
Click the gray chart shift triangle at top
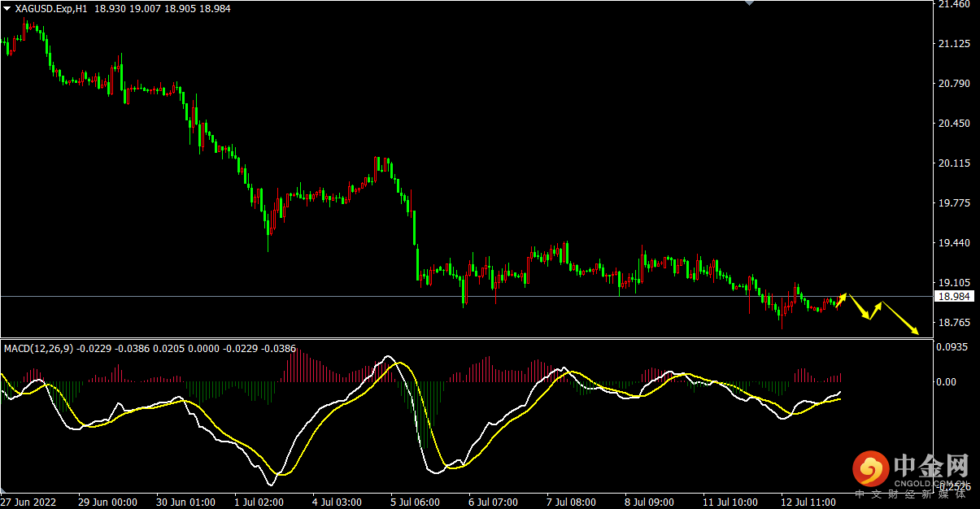click(749, 3)
